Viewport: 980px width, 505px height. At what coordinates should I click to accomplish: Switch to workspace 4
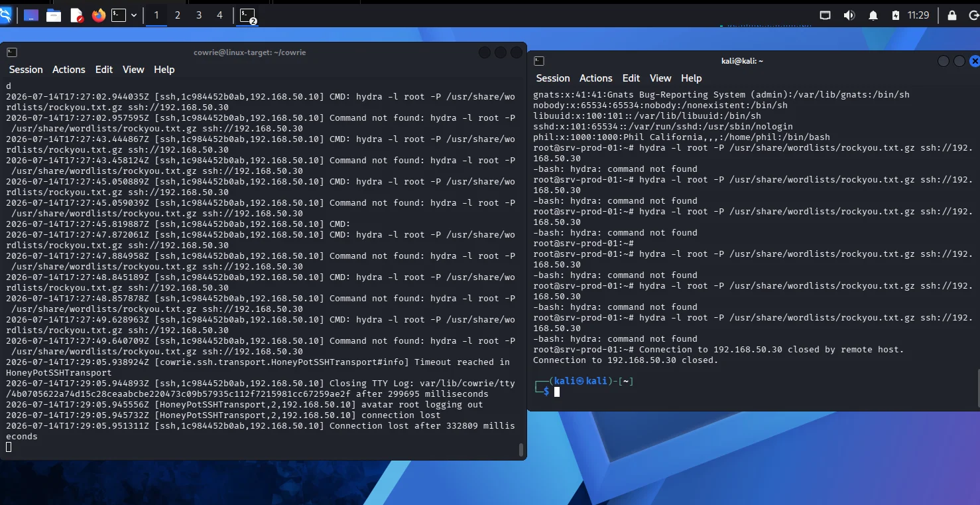coord(220,15)
